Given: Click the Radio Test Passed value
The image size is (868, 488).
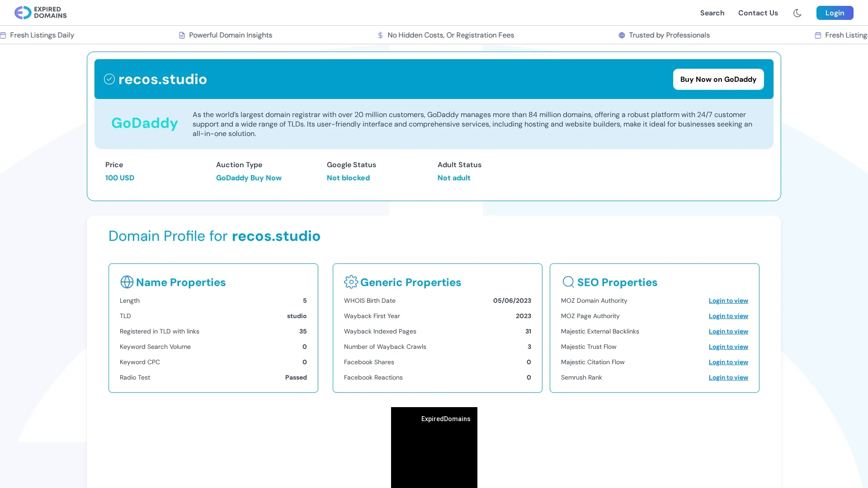Looking at the screenshot, I should 296,378.
